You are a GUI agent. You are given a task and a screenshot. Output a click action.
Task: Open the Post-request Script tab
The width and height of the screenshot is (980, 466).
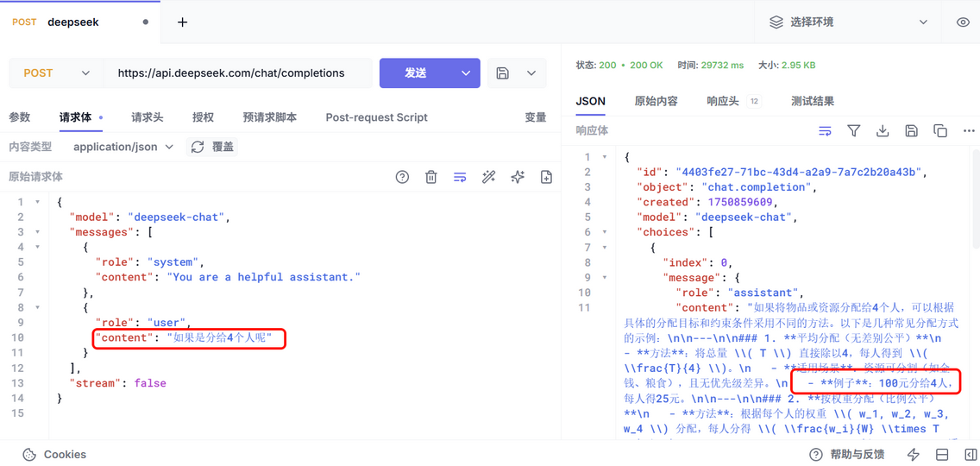(376, 117)
